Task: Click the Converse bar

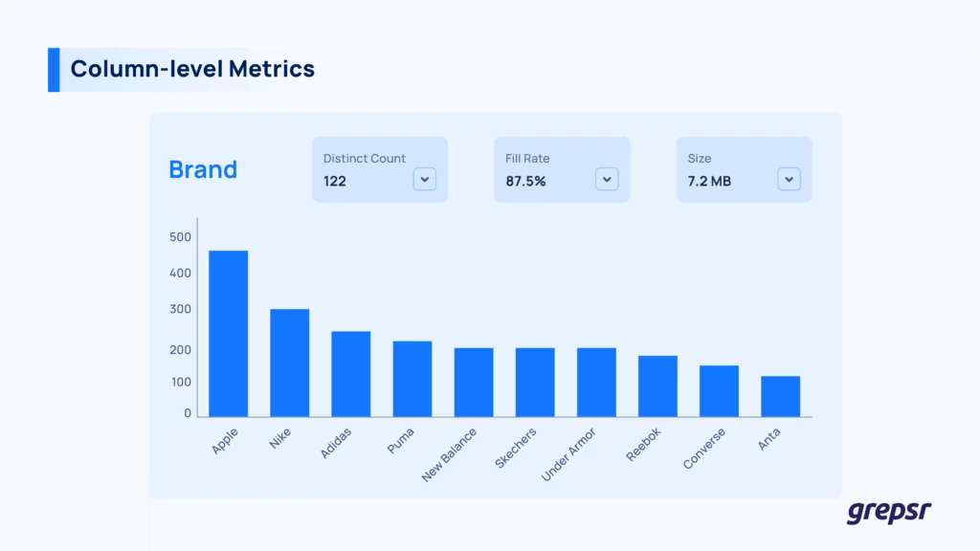Action: [x=719, y=391]
